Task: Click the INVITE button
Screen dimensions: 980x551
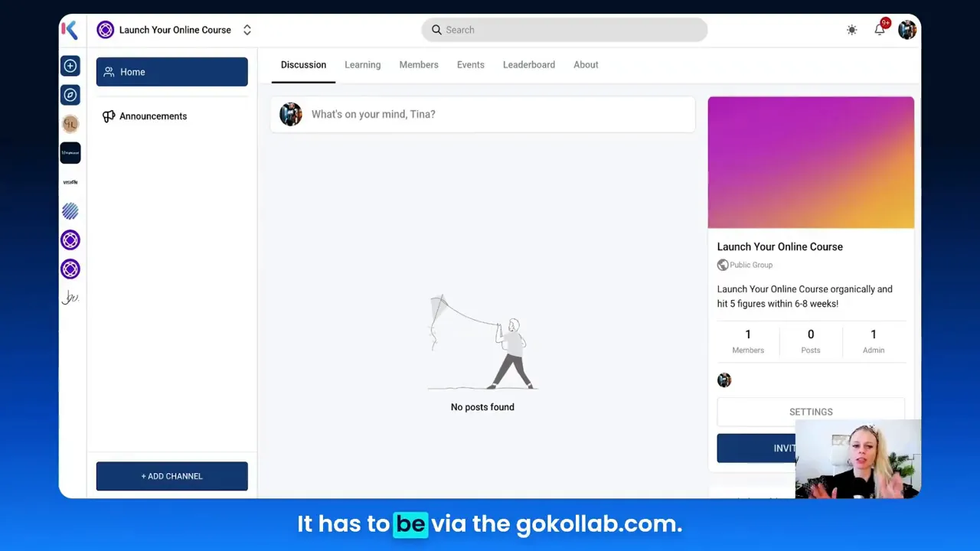Action: tap(756, 448)
